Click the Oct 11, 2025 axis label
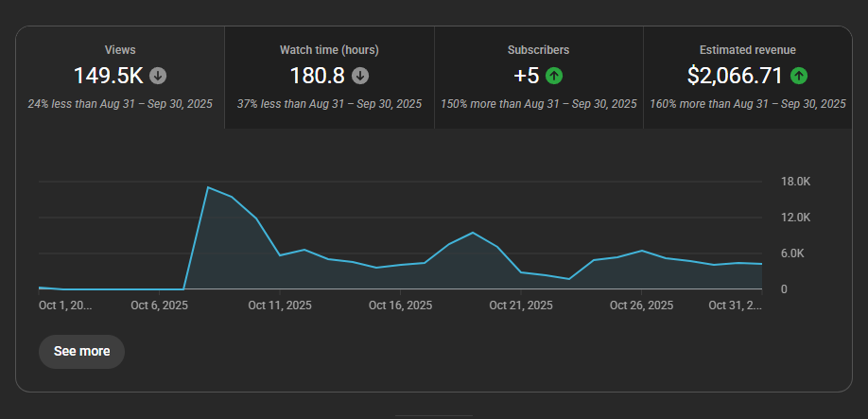 280,306
